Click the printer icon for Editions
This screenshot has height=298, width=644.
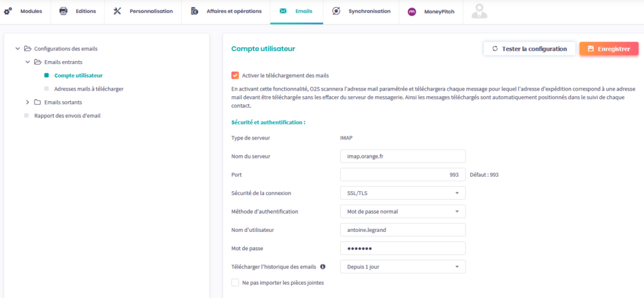pos(63,11)
